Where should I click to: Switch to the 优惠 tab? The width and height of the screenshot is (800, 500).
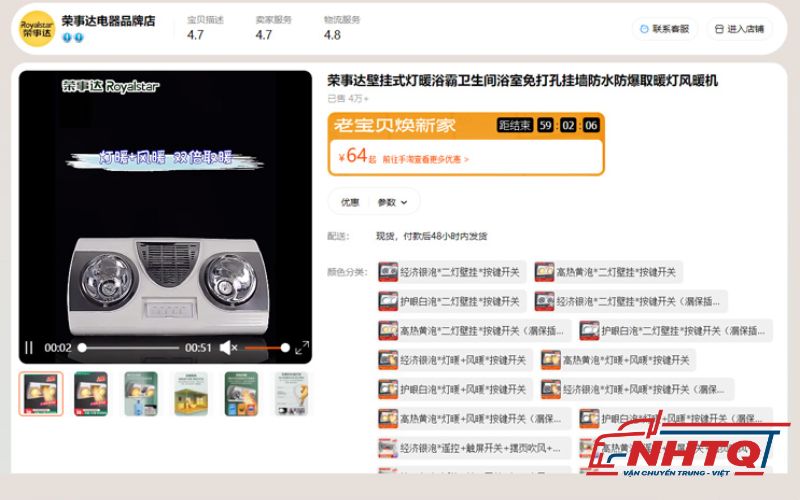point(350,203)
